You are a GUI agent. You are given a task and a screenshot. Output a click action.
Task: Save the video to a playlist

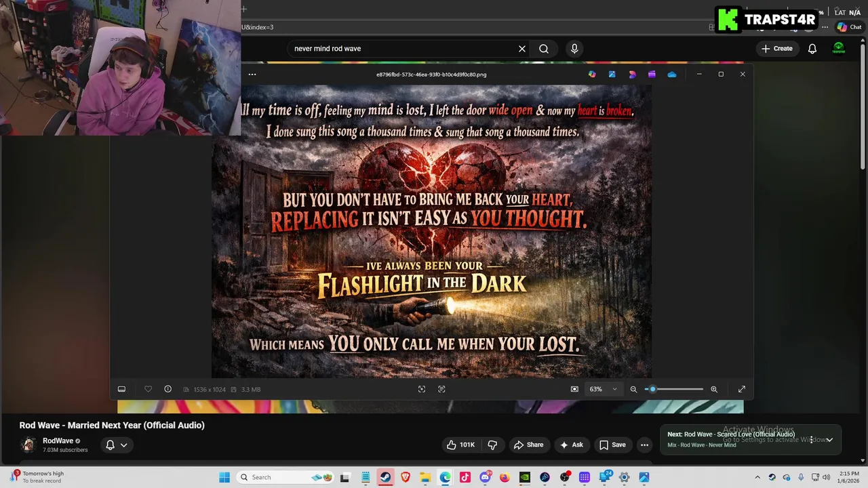coord(612,445)
